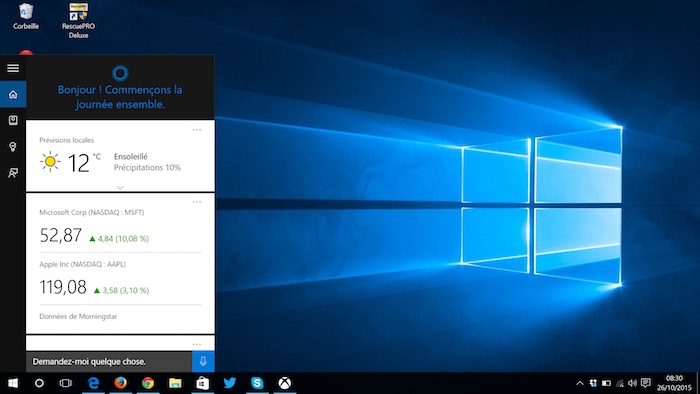Image resolution: width=700 pixels, height=394 pixels.
Task: Open Cortana Reminders lightbulb icon
Action: [x=13, y=147]
